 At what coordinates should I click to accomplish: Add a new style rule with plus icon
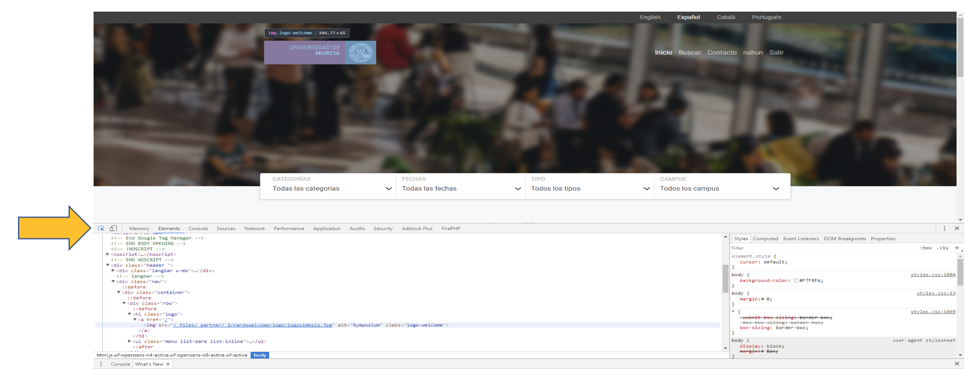957,248
